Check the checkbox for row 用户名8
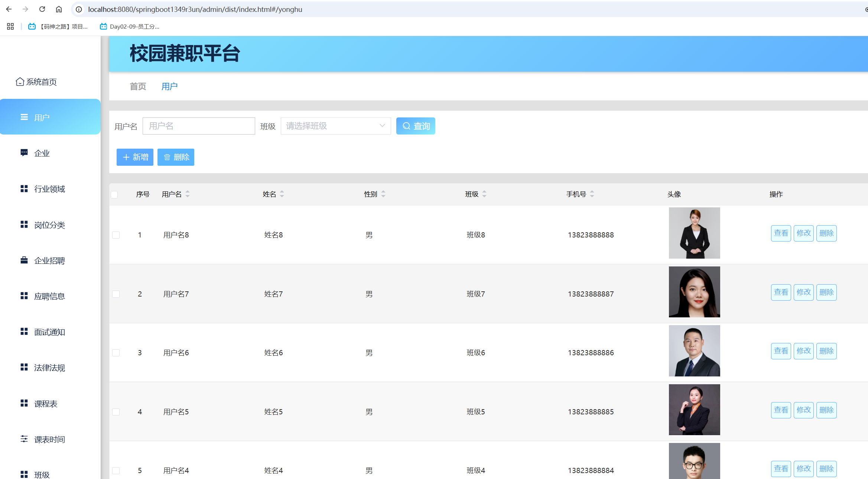Image resolution: width=868 pixels, height=479 pixels. pyautogui.click(x=116, y=235)
